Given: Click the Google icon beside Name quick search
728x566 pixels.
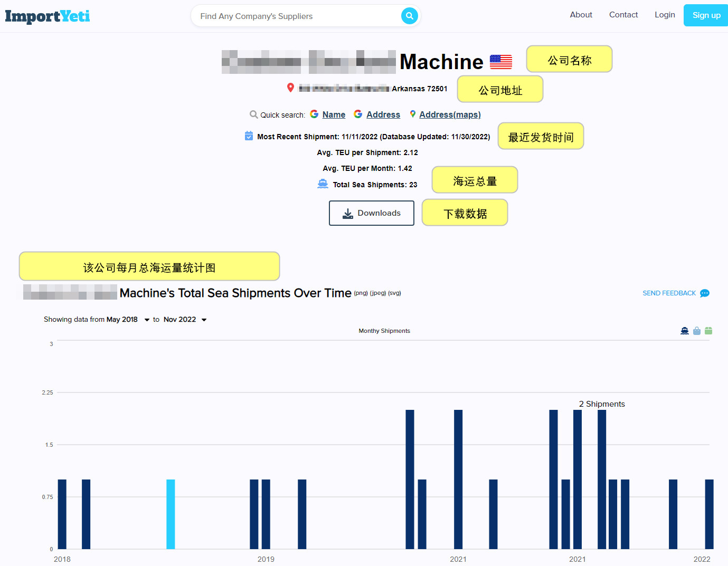Looking at the screenshot, I should click(x=314, y=113).
